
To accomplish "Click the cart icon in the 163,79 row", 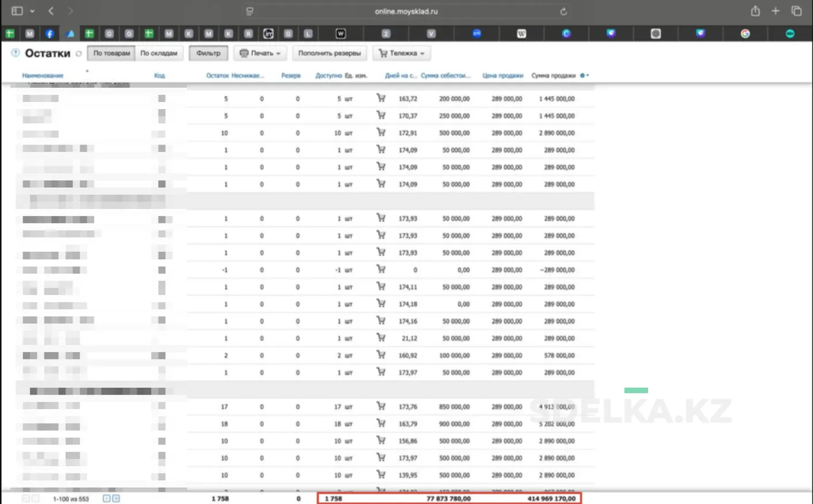I will pos(381,423).
